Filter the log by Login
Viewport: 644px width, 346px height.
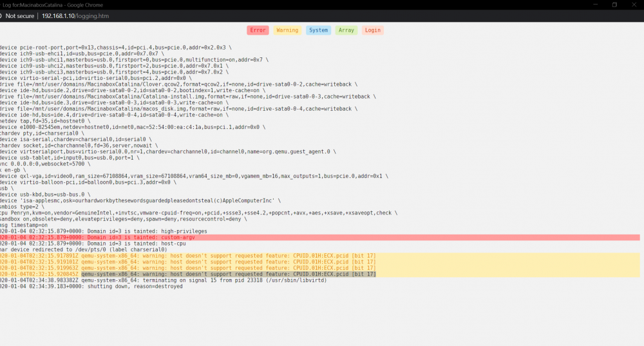(372, 30)
